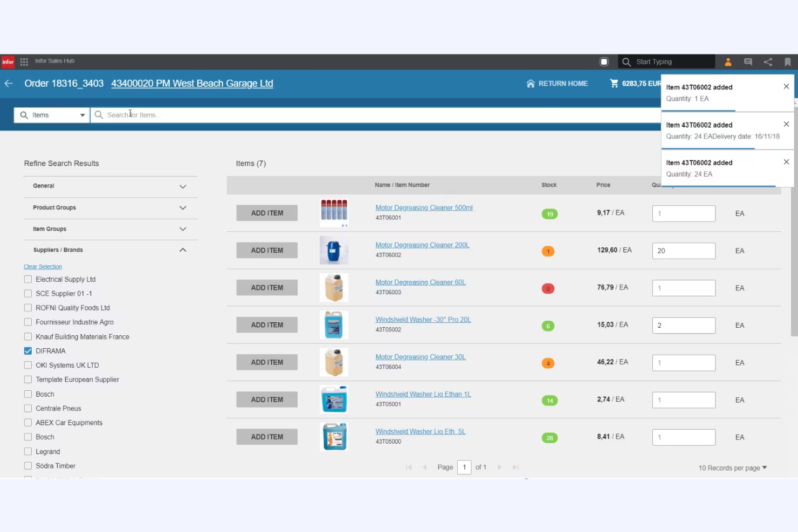Check the SCE Supplier 01 -1 filter
The width and height of the screenshot is (798, 532).
point(28,294)
